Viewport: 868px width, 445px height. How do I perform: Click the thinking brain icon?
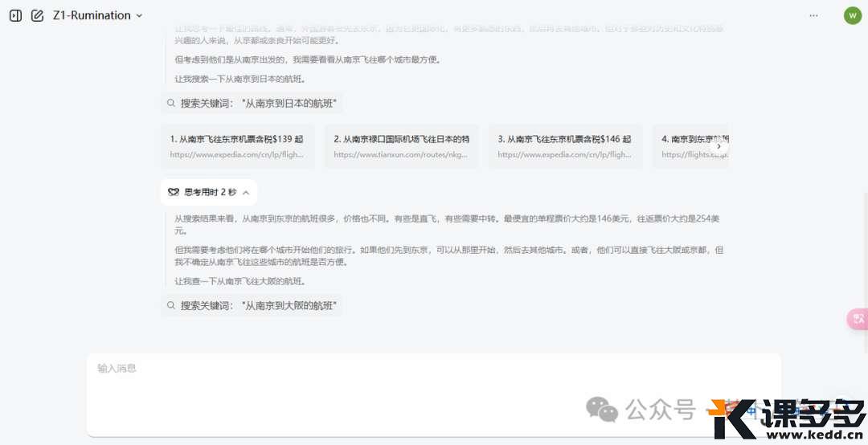click(x=174, y=192)
